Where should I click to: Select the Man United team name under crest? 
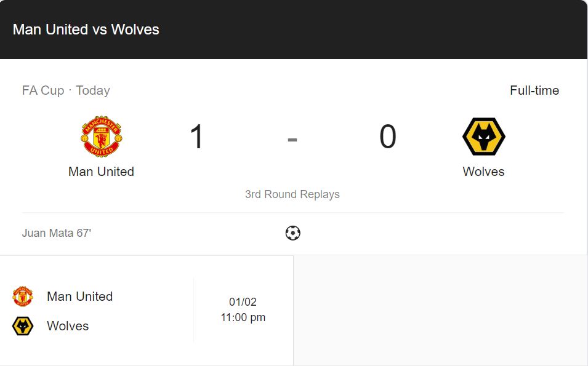tap(101, 172)
